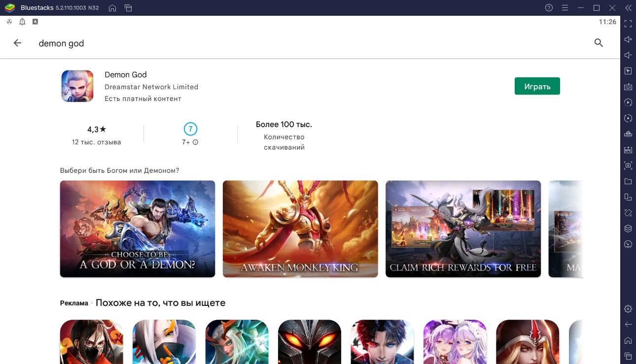Open the Dreamstar Network Limited developer page

(x=151, y=87)
